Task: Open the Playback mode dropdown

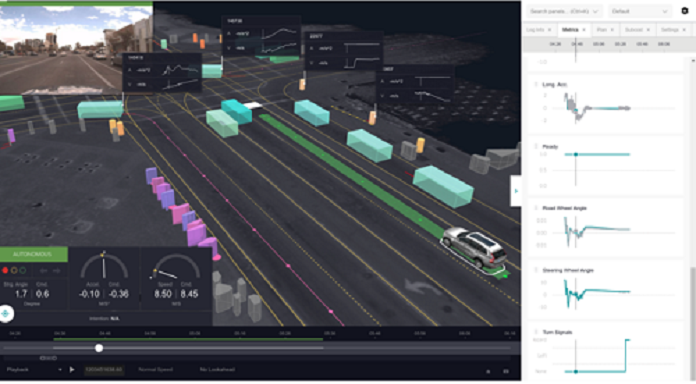Action: 34,369
